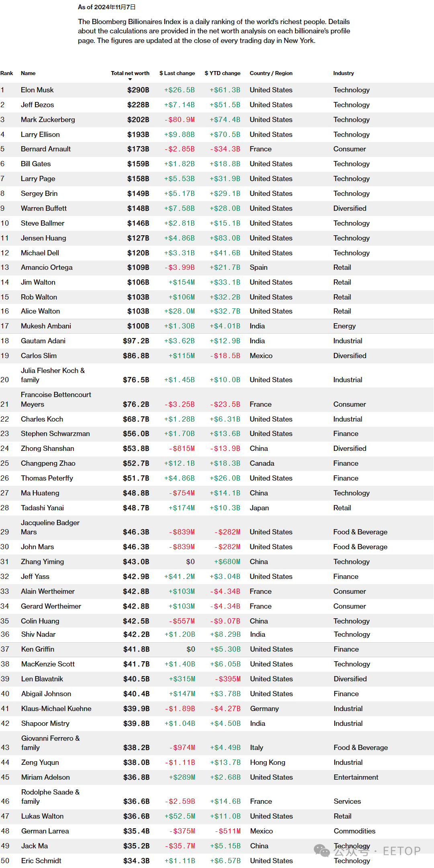The width and height of the screenshot is (434, 868).
Task: Open Zhang Yiming's profile
Action: pyautogui.click(x=42, y=562)
